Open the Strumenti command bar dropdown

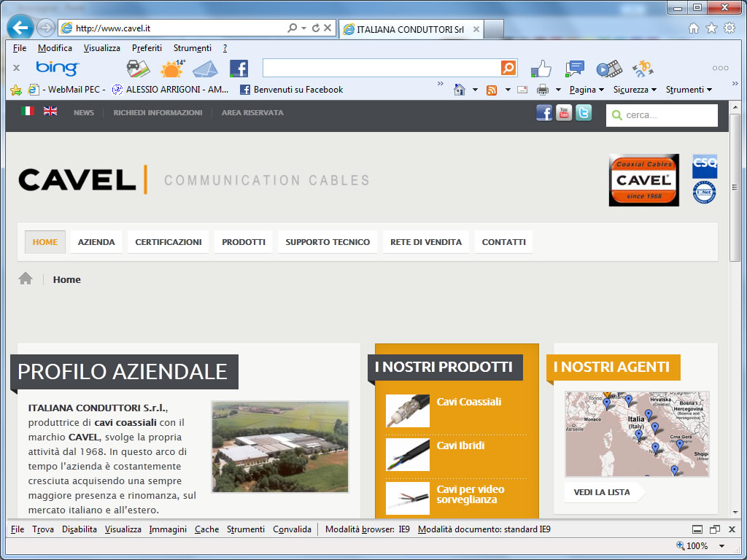pos(689,90)
